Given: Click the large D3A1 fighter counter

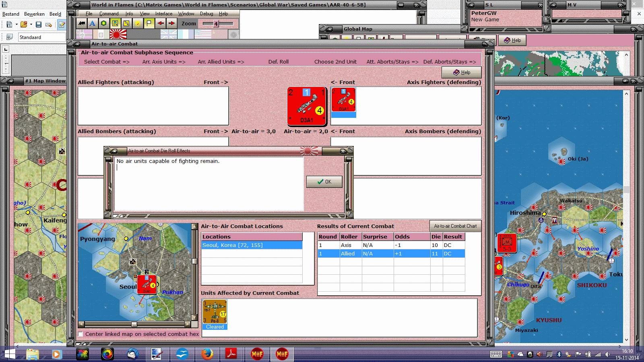Looking at the screenshot, I should [307, 106].
